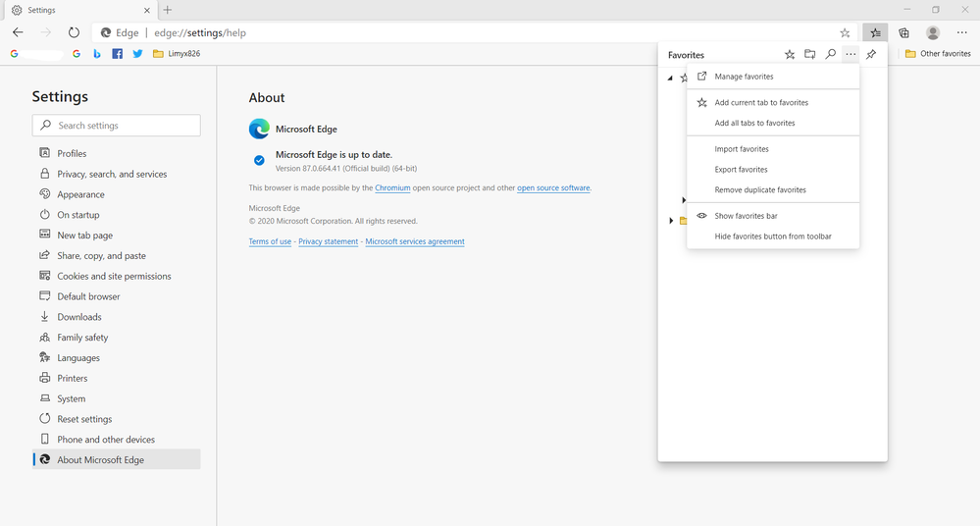Screen dimensions: 980x526
Task: Choose Manage favorites
Action: [773, 77]
